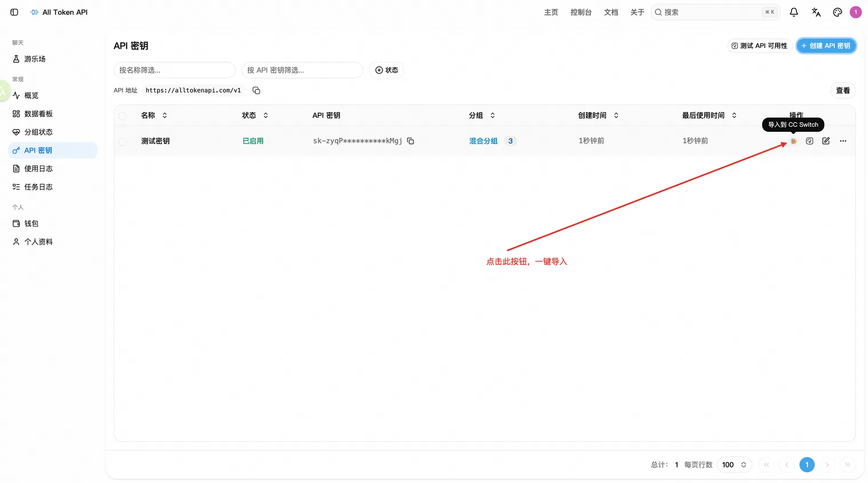Sort by 分组 column

pyautogui.click(x=482, y=115)
